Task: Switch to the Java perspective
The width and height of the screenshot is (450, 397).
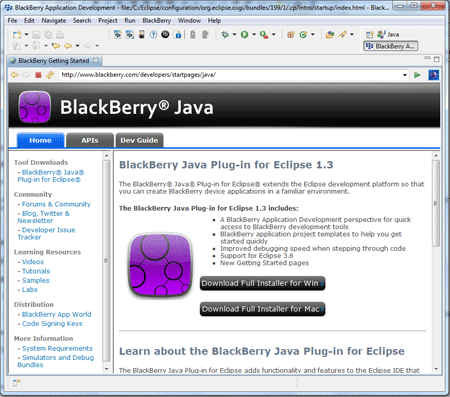Action: coord(388,34)
